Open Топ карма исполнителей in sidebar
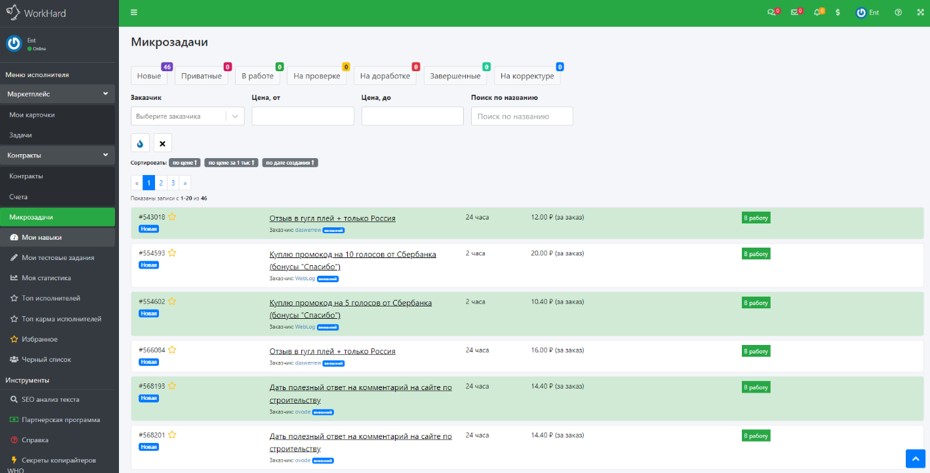The height and width of the screenshot is (473, 930). (58, 319)
